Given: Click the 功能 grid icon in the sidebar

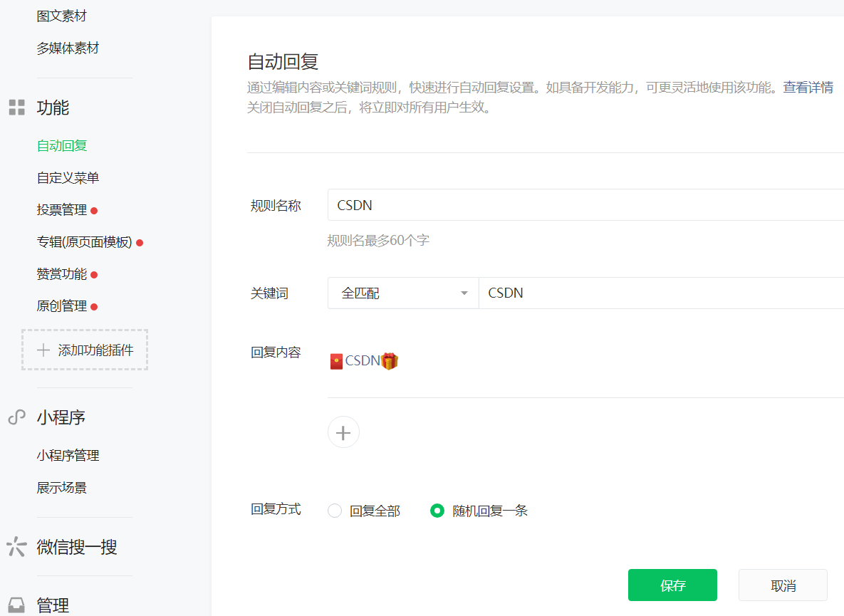Looking at the screenshot, I should (16, 108).
